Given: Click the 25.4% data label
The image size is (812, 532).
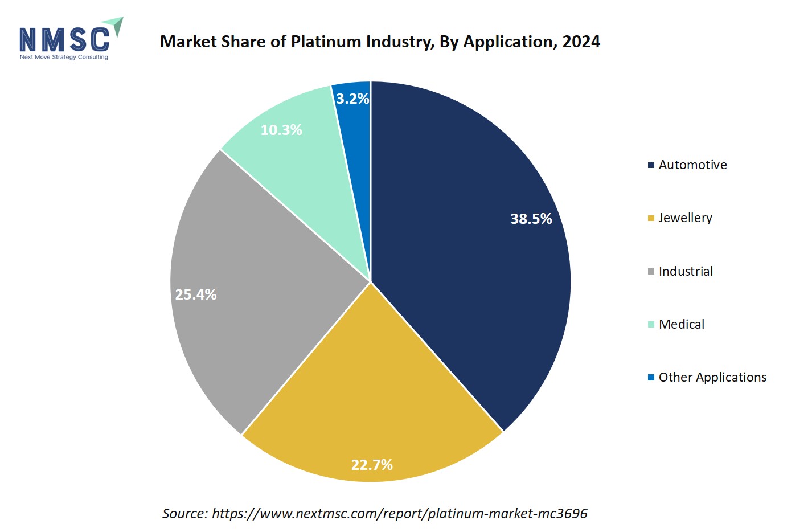Looking at the screenshot, I should tap(196, 295).
